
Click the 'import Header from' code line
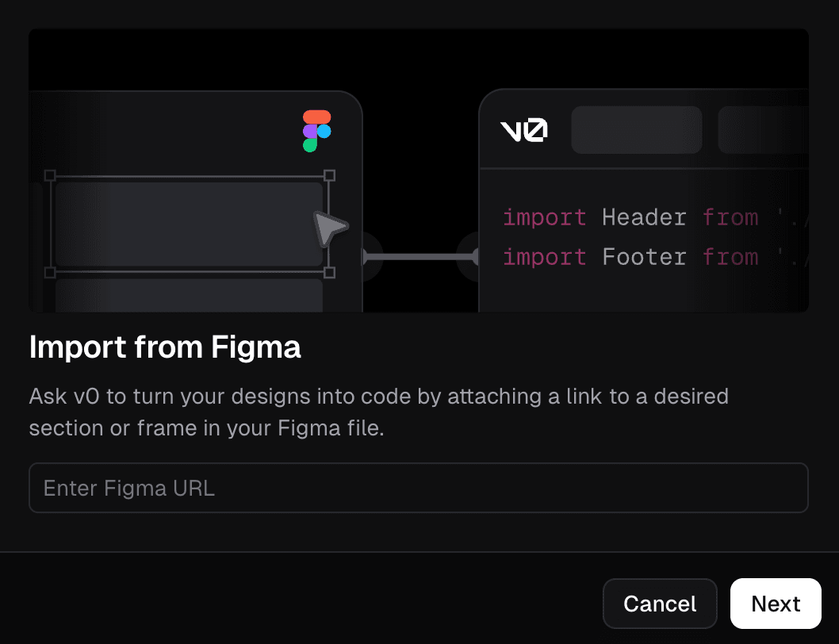[x=630, y=217]
